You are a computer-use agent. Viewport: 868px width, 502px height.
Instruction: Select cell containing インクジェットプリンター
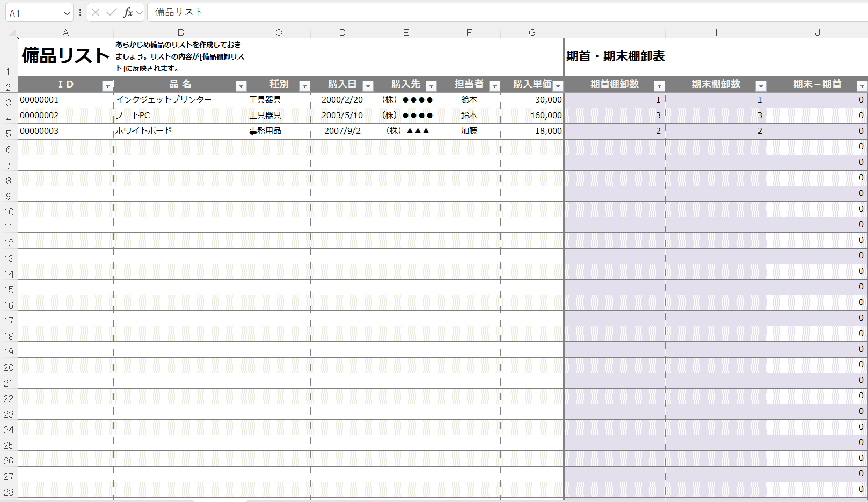pyautogui.click(x=180, y=100)
